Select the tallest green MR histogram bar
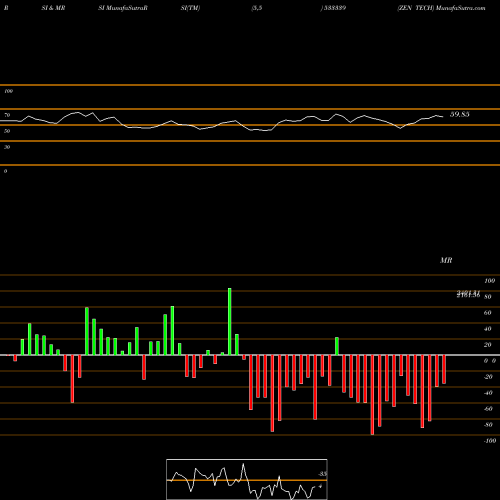The width and height of the screenshot is (500, 500). pyautogui.click(x=230, y=322)
